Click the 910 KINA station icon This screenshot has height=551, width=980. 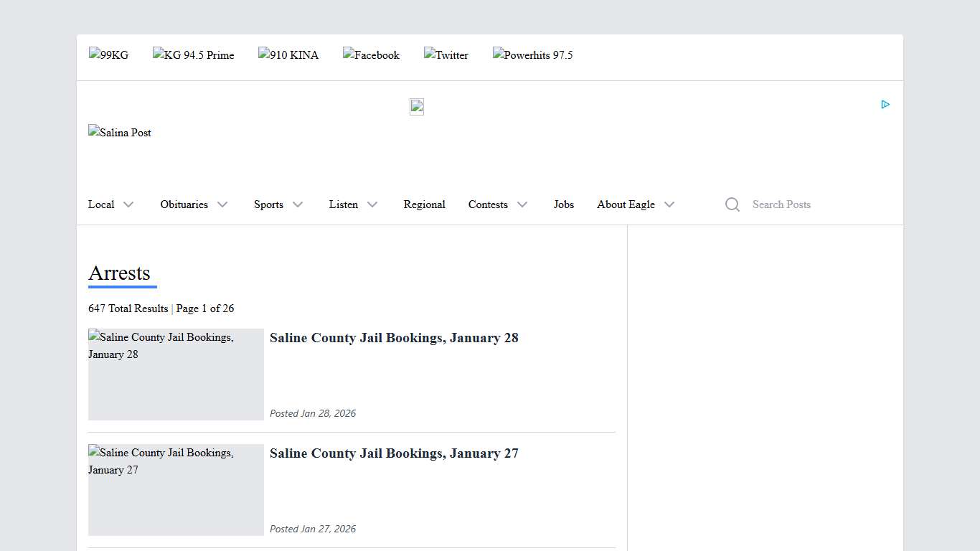coord(288,55)
